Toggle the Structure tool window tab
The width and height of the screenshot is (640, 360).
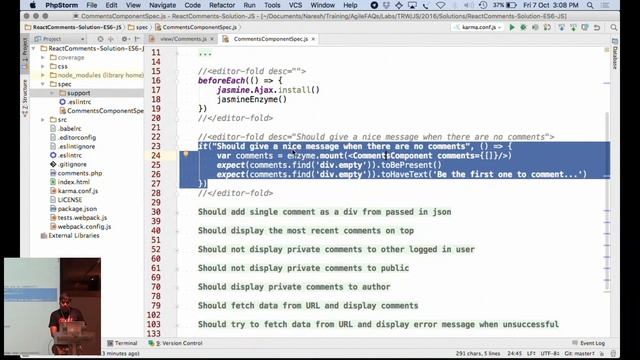[25, 98]
